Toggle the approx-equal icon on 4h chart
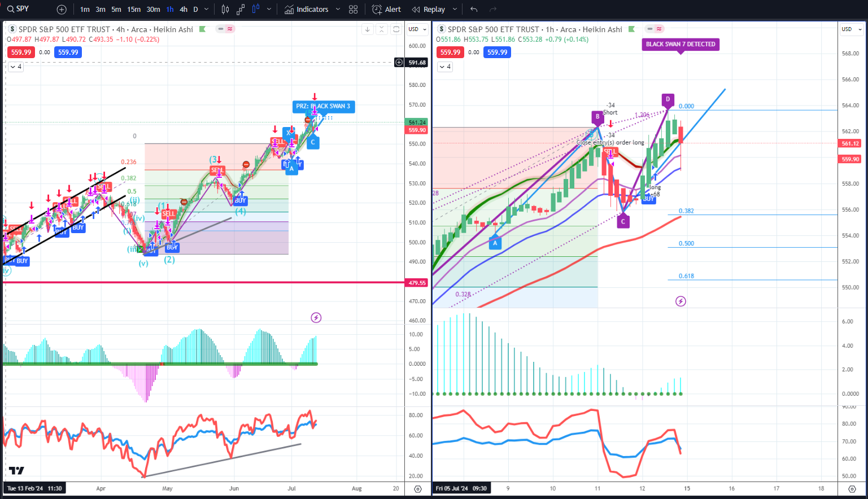 pyautogui.click(x=230, y=29)
